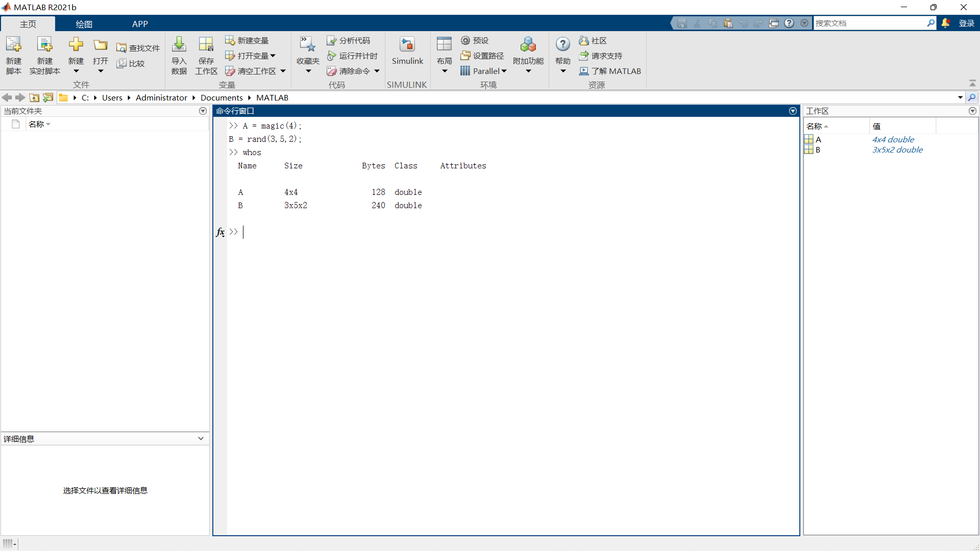Click Set Path (设置路径)

[x=482, y=56]
